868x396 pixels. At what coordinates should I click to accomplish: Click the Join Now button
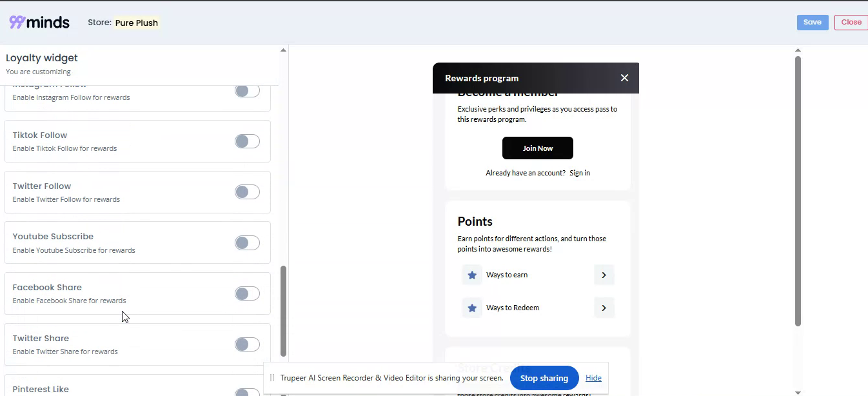tap(538, 148)
